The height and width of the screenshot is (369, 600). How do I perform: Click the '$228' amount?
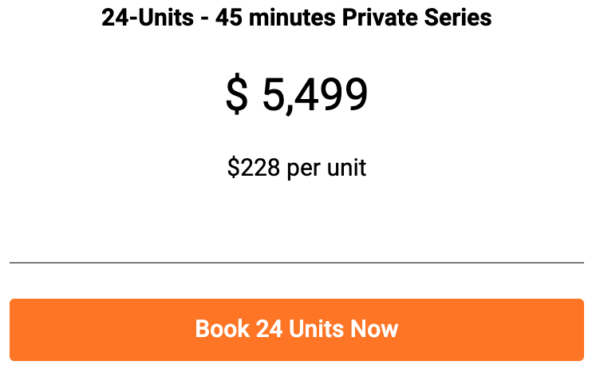(253, 167)
